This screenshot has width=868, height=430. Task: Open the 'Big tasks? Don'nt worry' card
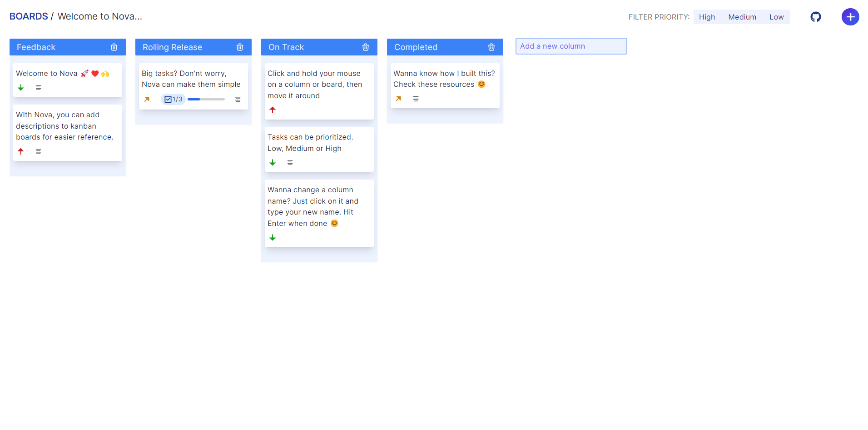coord(193,86)
